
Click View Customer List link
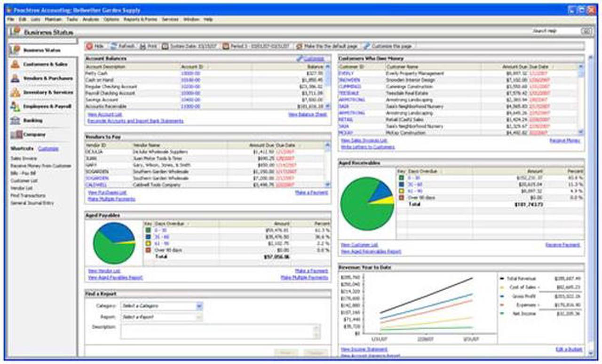pyautogui.click(x=359, y=245)
